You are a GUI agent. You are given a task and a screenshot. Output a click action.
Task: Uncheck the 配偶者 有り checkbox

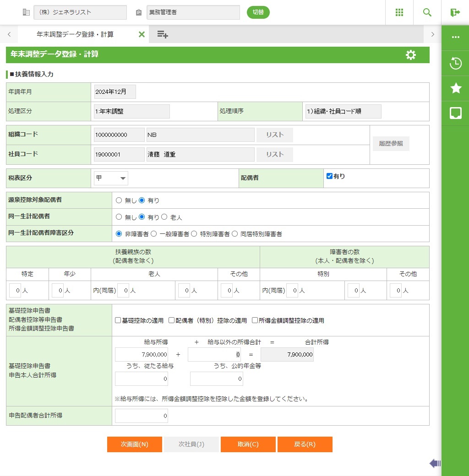pyautogui.click(x=329, y=176)
